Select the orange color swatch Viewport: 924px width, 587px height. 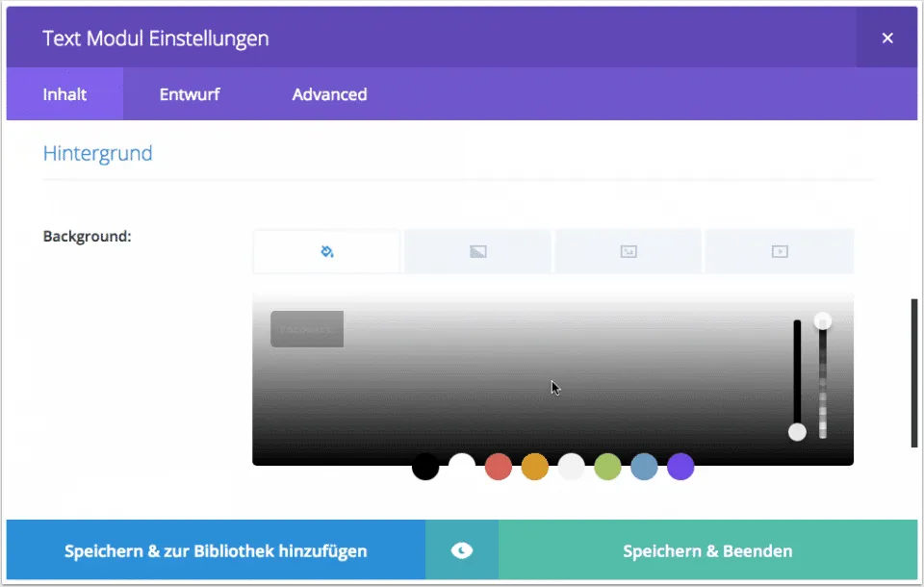point(534,467)
